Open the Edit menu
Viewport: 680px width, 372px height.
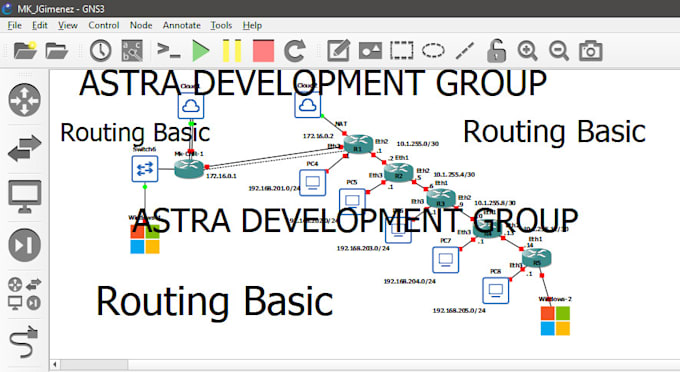coord(39,26)
